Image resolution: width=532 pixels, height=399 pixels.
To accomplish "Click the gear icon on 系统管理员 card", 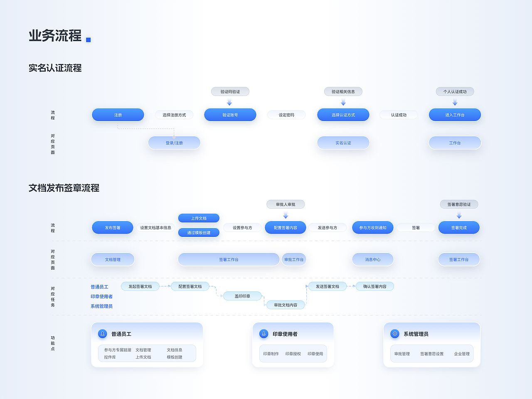I will (394, 333).
